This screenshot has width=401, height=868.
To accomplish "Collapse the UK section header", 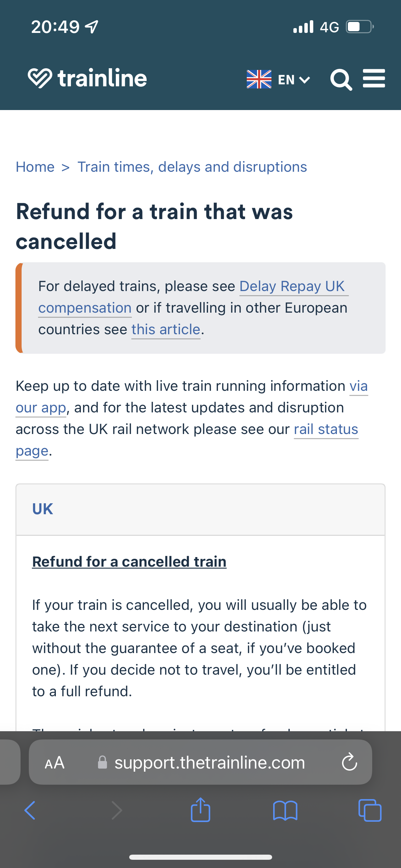I will click(200, 509).
